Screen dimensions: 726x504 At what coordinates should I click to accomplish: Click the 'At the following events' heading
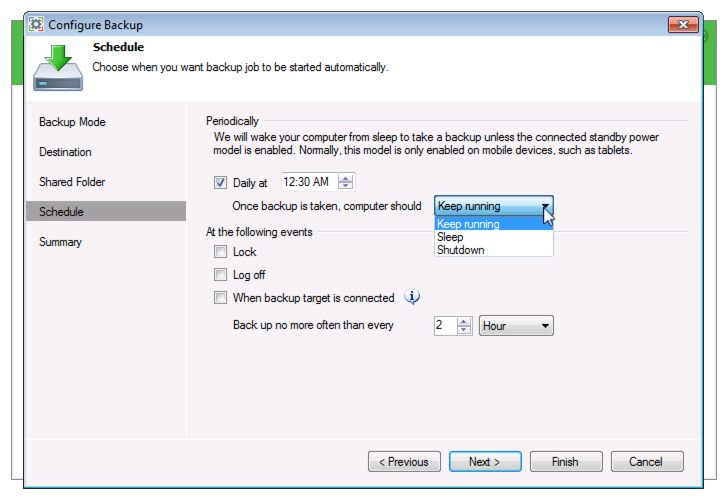point(259,232)
